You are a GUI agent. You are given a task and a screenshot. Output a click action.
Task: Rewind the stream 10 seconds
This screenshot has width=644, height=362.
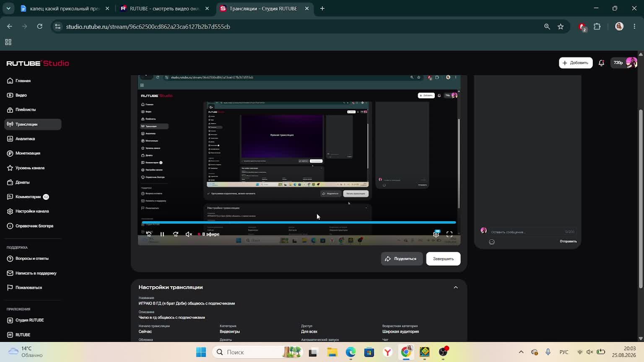149,234
